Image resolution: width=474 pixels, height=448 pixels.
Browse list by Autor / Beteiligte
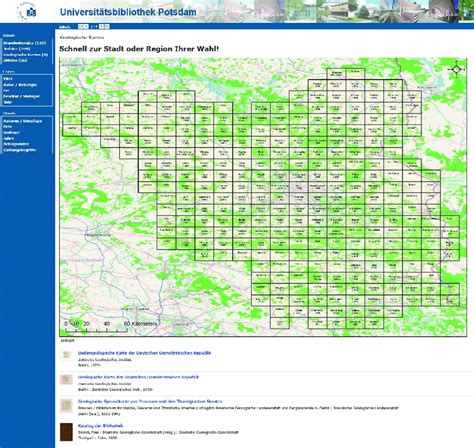[x=20, y=85]
